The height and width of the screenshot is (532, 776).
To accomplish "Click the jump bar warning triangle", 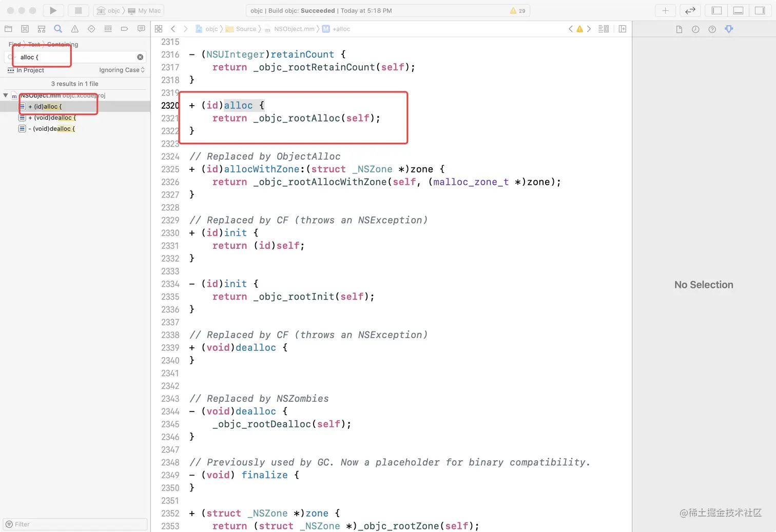I will pos(579,29).
